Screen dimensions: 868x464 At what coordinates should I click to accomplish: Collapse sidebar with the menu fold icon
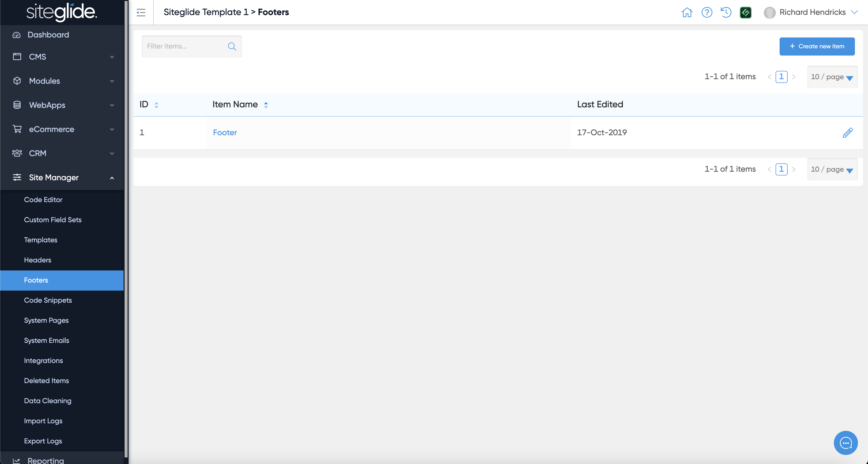(141, 13)
